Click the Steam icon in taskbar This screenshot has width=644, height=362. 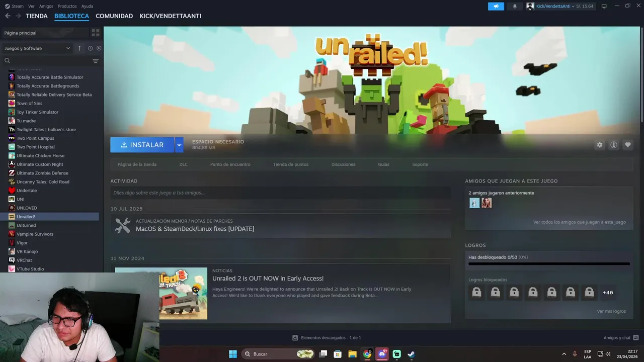(x=411, y=354)
